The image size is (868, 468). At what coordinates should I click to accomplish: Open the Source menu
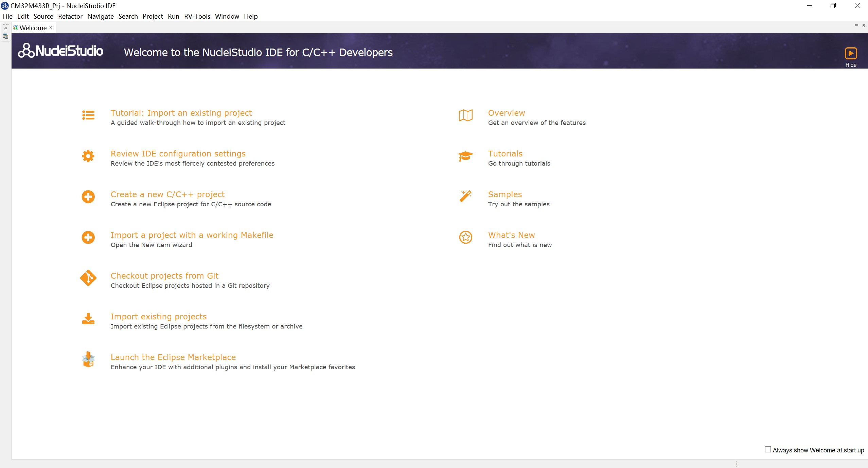[43, 16]
